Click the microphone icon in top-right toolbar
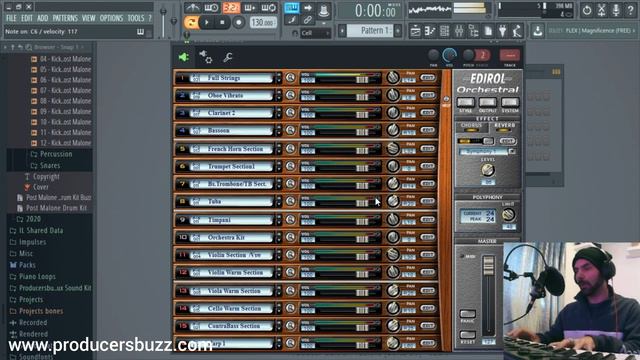Image resolution: width=640 pixels, height=360 pixels. pos(616,11)
